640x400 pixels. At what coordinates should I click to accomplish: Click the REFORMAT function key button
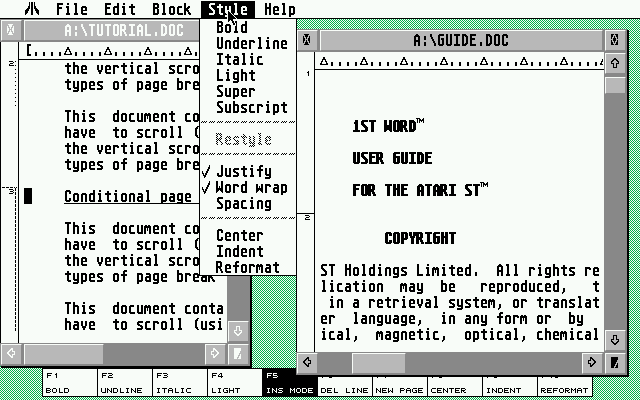click(x=564, y=386)
